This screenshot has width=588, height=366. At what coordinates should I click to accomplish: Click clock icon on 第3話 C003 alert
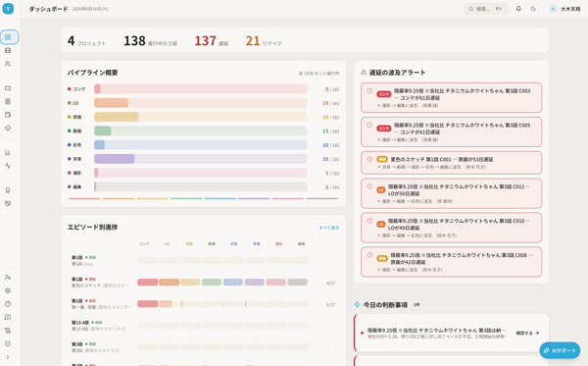[369, 91]
